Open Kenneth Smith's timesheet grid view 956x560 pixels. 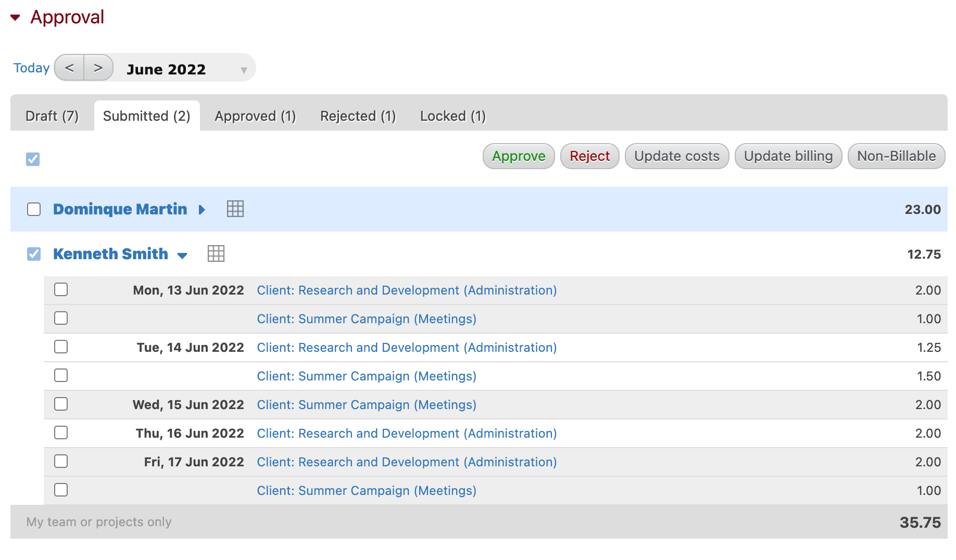(216, 253)
